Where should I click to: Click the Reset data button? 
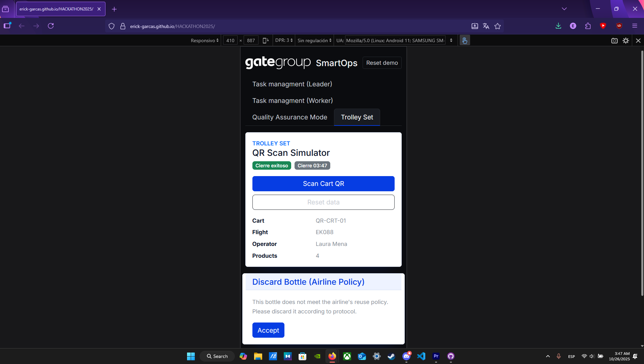point(323,202)
